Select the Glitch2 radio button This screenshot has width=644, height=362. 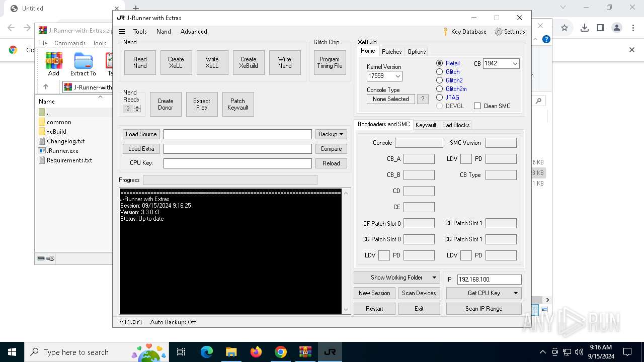point(439,80)
